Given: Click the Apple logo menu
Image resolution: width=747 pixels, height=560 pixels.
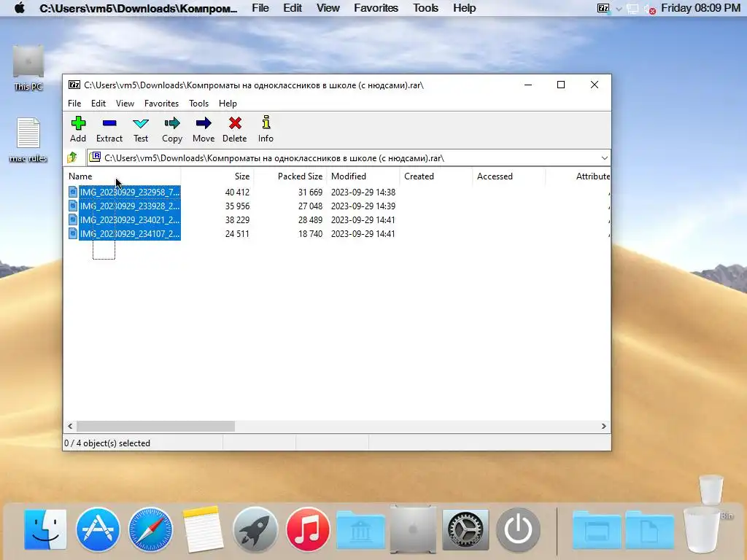Looking at the screenshot, I should (x=20, y=8).
